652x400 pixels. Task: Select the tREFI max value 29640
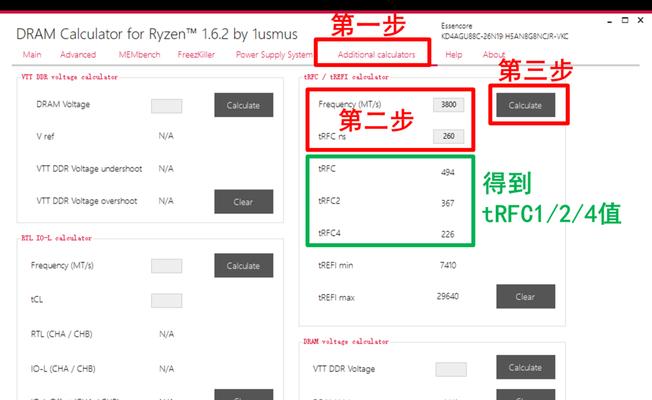447,296
